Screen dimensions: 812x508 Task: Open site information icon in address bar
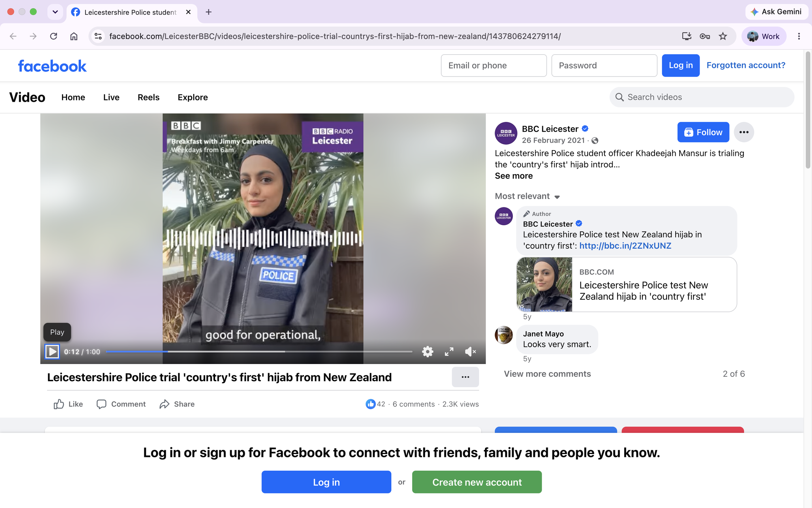click(98, 36)
